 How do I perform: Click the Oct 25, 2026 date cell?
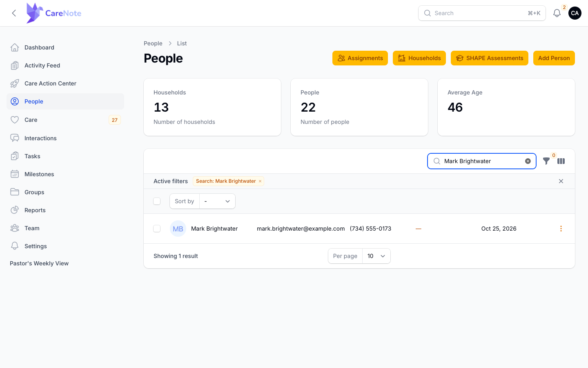point(499,229)
